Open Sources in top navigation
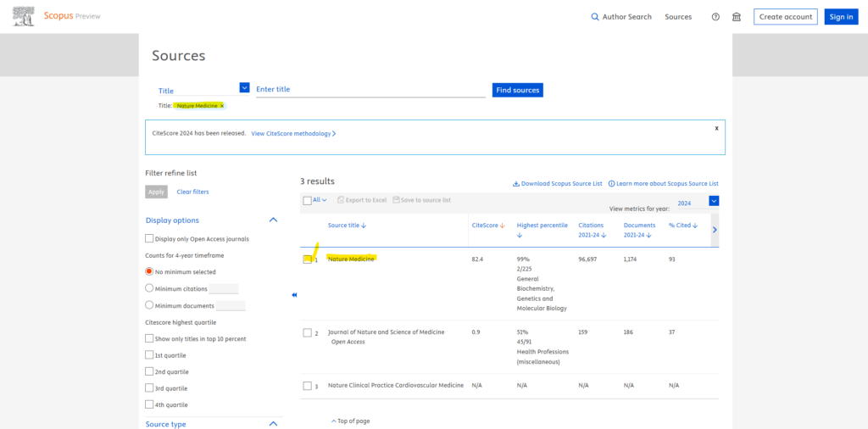868x429 pixels. (678, 17)
